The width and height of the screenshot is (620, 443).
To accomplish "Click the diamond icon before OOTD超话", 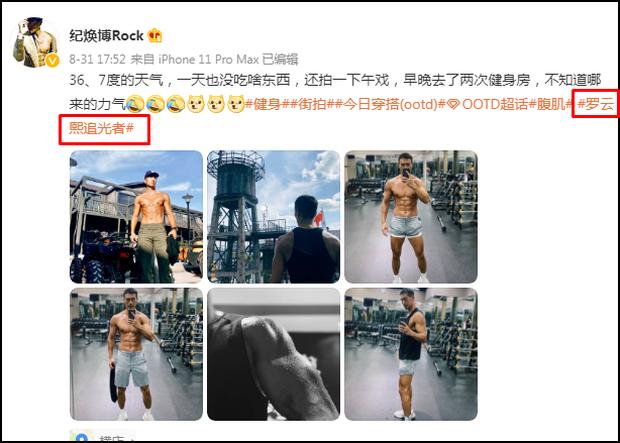I will 454,104.
